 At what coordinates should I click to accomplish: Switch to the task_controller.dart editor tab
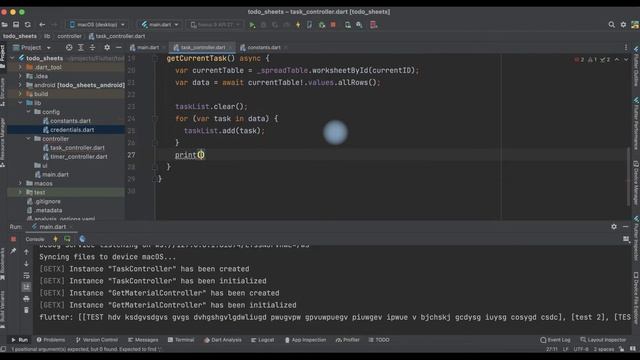click(201, 47)
